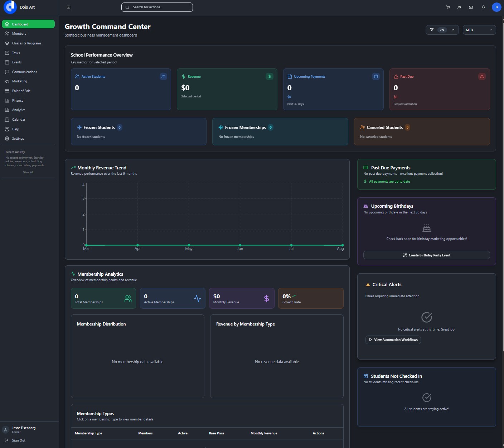Click the Past Due Payments card icon
This screenshot has width=504, height=448.
pos(366,168)
